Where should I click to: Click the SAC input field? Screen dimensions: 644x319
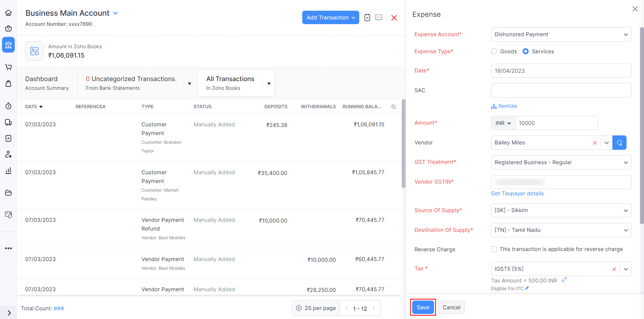tap(561, 90)
